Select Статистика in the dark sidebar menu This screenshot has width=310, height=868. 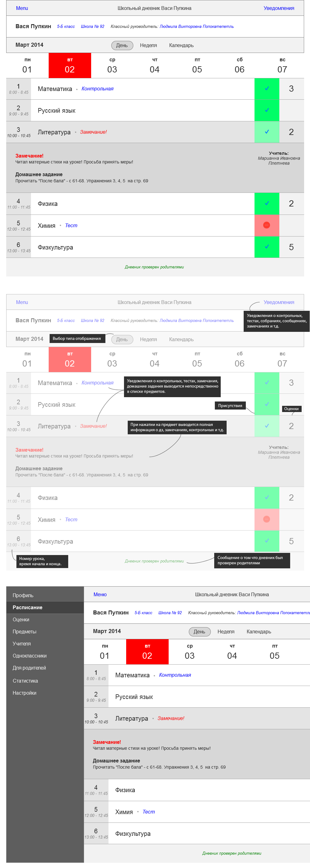pos(25,681)
